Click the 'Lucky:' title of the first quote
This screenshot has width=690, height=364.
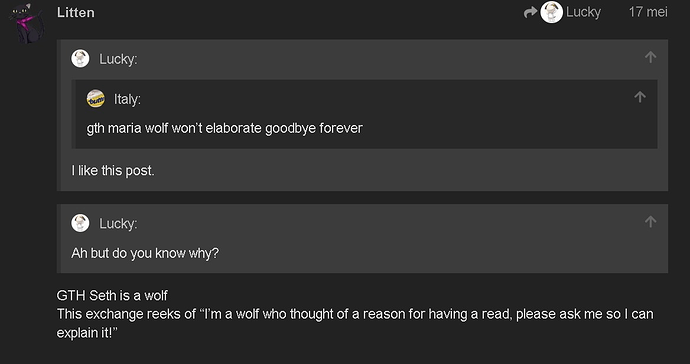point(118,59)
